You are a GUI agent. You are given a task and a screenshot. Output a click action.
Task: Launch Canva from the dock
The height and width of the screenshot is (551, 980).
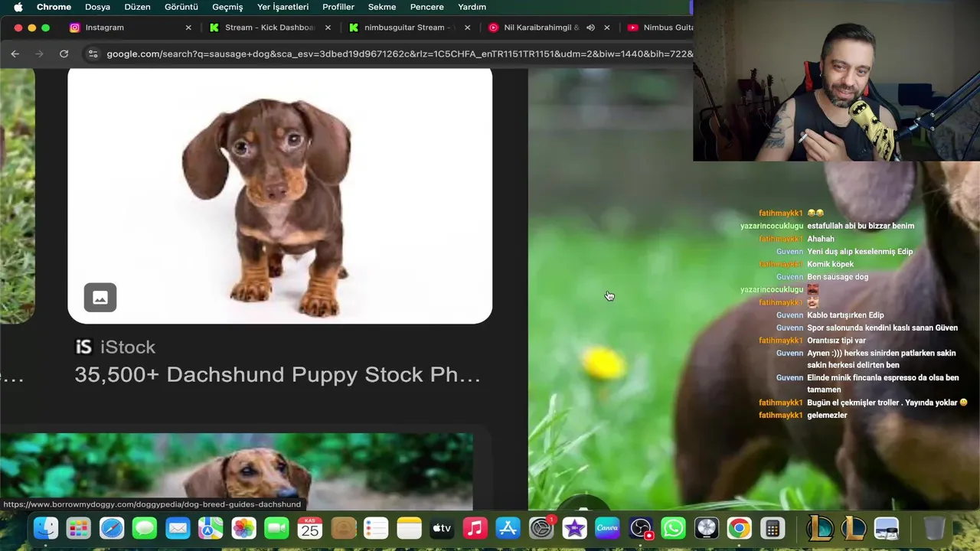click(x=607, y=528)
